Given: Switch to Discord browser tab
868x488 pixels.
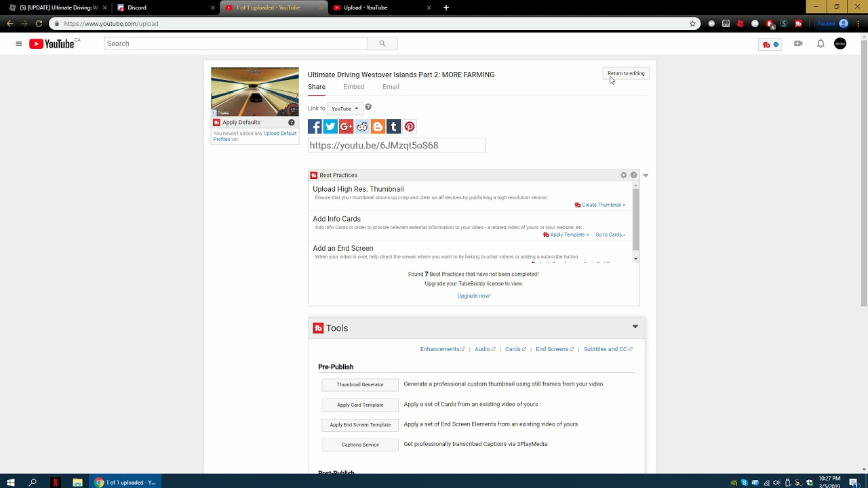Looking at the screenshot, I should coord(165,7).
